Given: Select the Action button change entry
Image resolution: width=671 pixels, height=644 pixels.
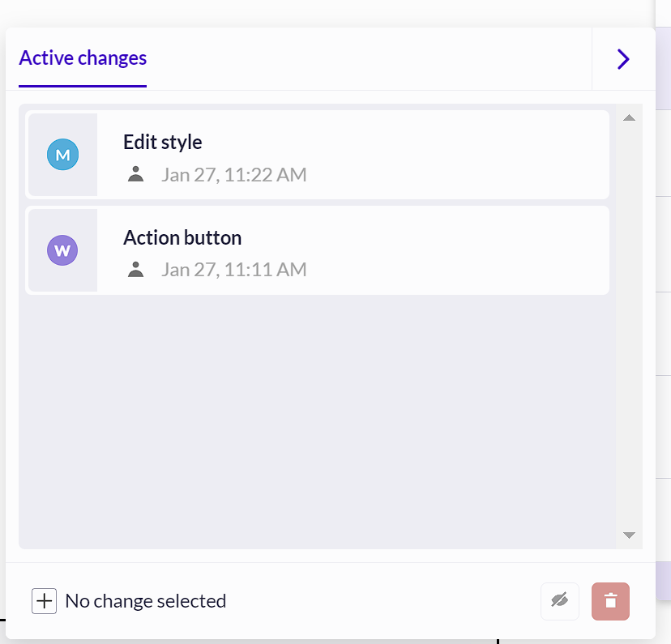Looking at the screenshot, I should click(x=317, y=250).
